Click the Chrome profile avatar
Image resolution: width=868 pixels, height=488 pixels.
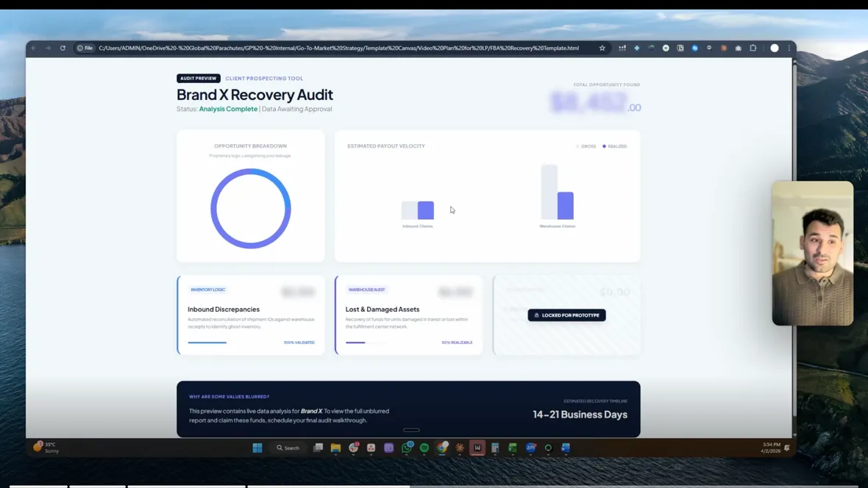(774, 48)
